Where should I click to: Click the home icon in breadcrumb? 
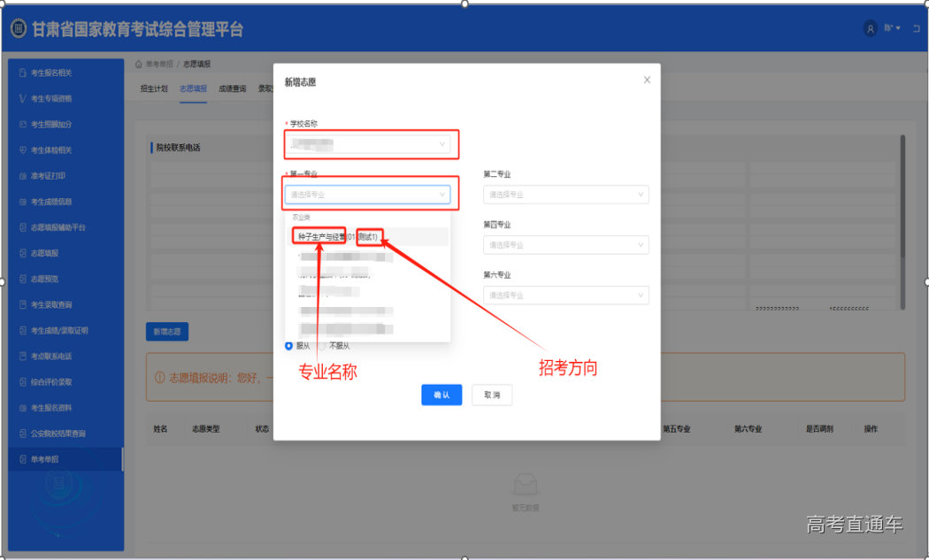139,65
